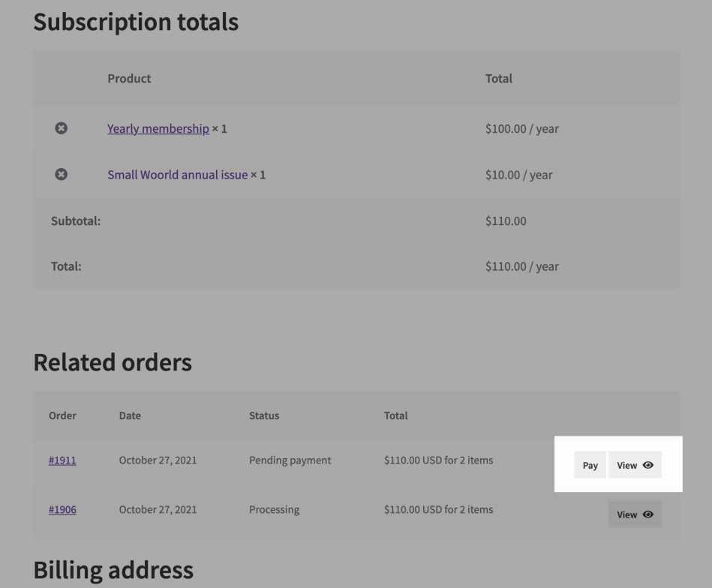712x588 pixels.
Task: Click the Pending payment status text
Action: 290,460
